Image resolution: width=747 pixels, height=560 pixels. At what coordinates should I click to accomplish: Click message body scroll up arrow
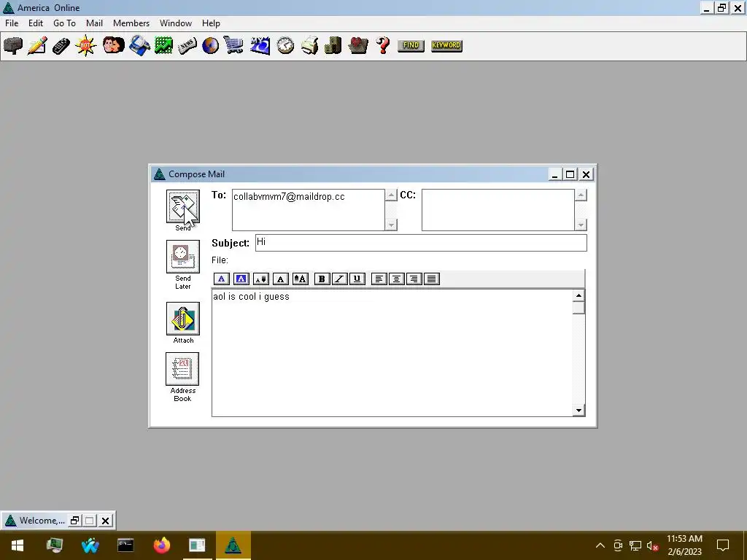(578, 296)
